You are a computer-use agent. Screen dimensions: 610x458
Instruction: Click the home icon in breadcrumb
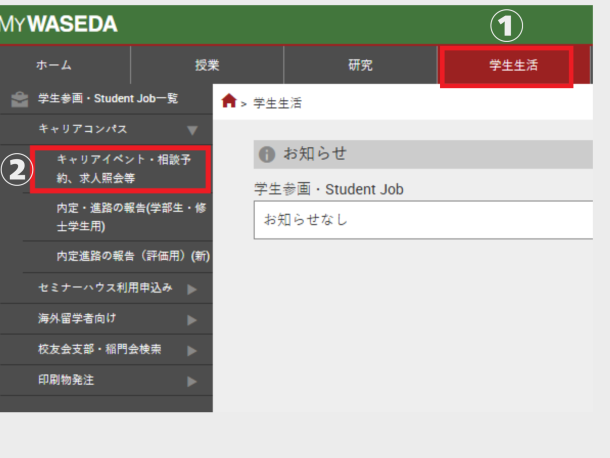229,101
